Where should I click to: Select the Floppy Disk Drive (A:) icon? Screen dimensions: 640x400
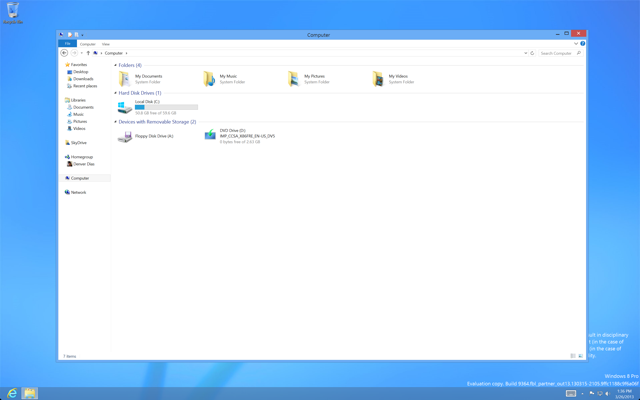pos(124,136)
